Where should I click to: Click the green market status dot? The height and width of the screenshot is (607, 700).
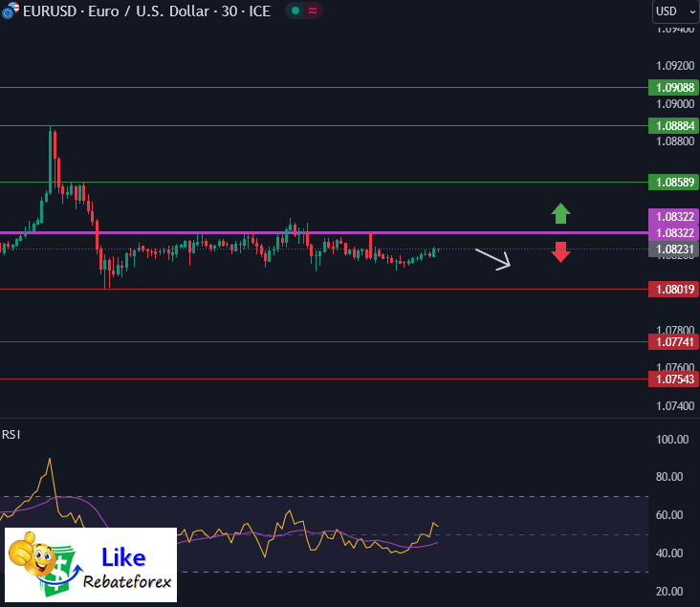coord(295,11)
